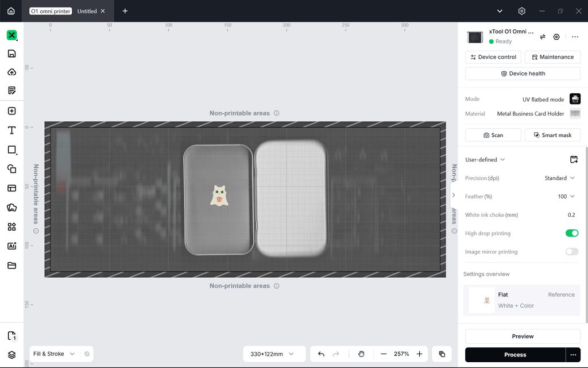Open the cloud upload icon in sidebar

tap(11, 72)
